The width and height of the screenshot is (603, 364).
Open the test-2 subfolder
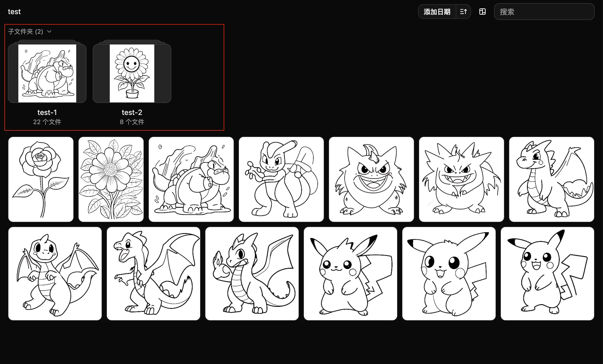(132, 73)
